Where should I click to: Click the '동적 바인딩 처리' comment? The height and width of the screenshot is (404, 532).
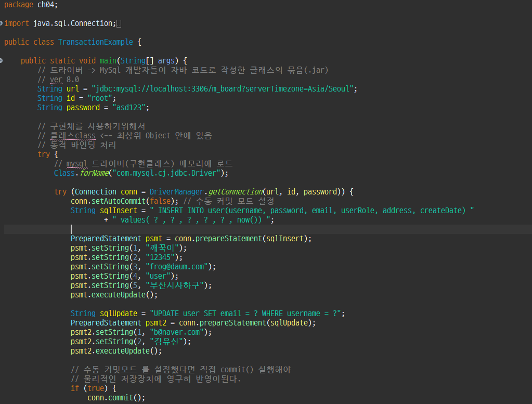(77, 145)
